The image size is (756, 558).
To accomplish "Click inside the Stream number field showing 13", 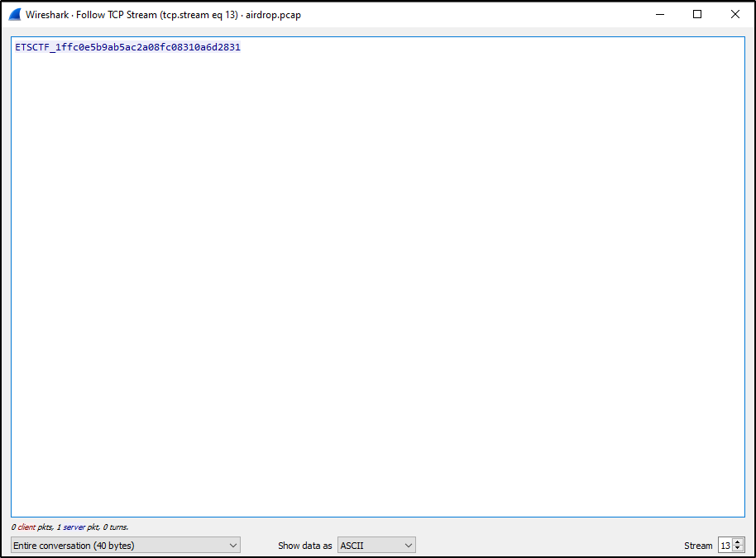I will click(x=725, y=546).
